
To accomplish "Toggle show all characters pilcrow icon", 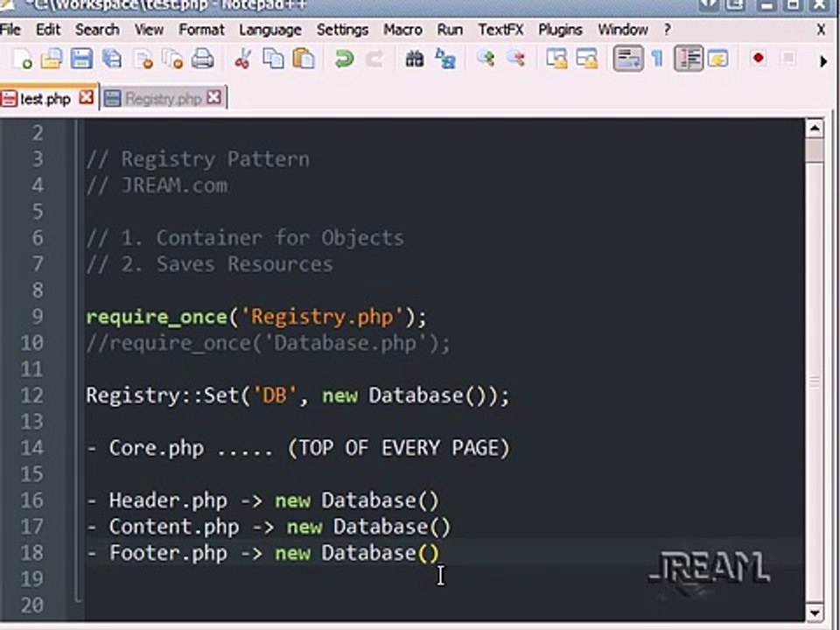I will coord(657,59).
